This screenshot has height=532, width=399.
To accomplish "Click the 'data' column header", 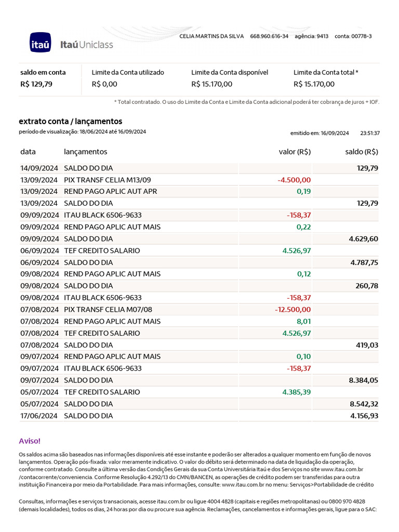I will (x=28, y=152).
